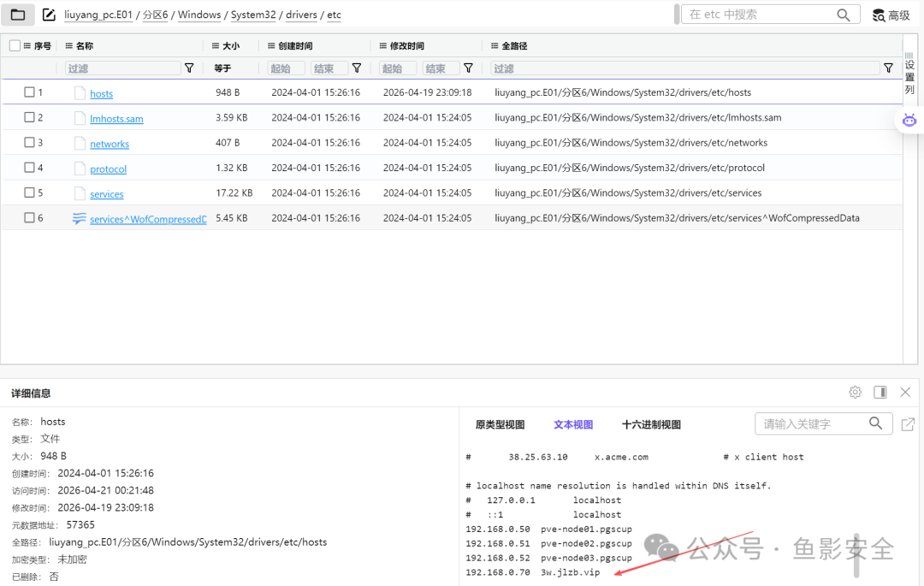Toggle the select-all header checkbox
Viewport: 924px width, 586px height.
point(15,45)
